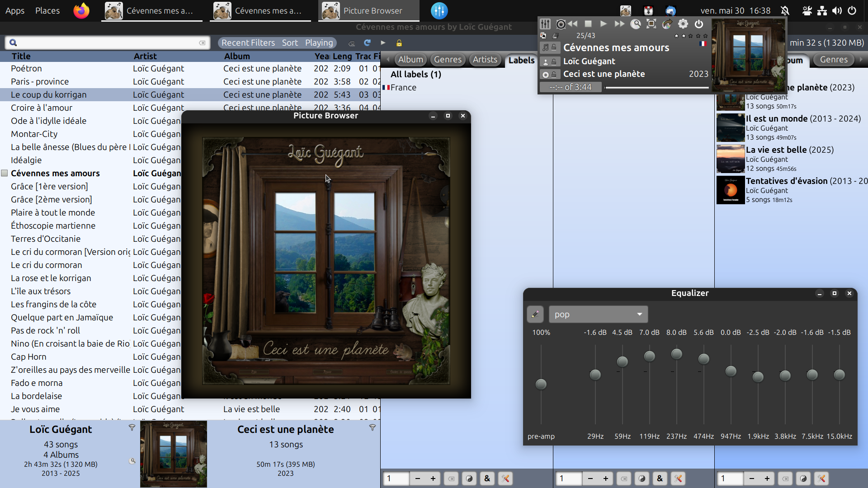Open the Recent Filters menu
The image size is (868, 488).
248,43
